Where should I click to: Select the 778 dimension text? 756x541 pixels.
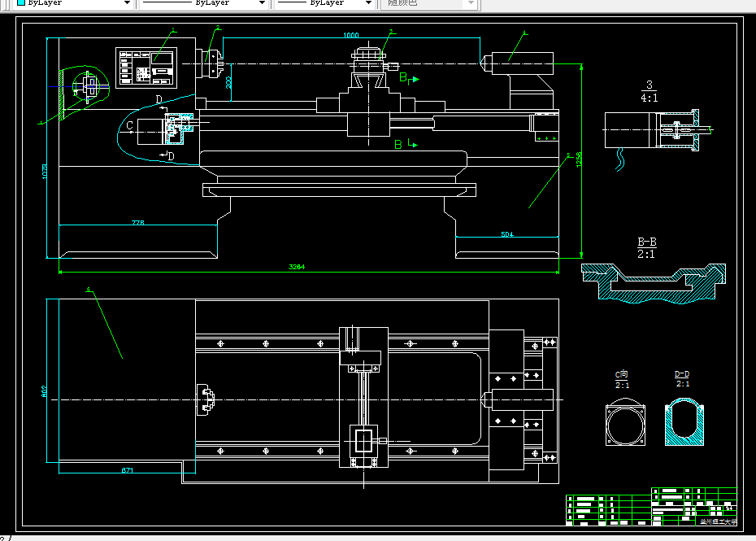(x=138, y=222)
